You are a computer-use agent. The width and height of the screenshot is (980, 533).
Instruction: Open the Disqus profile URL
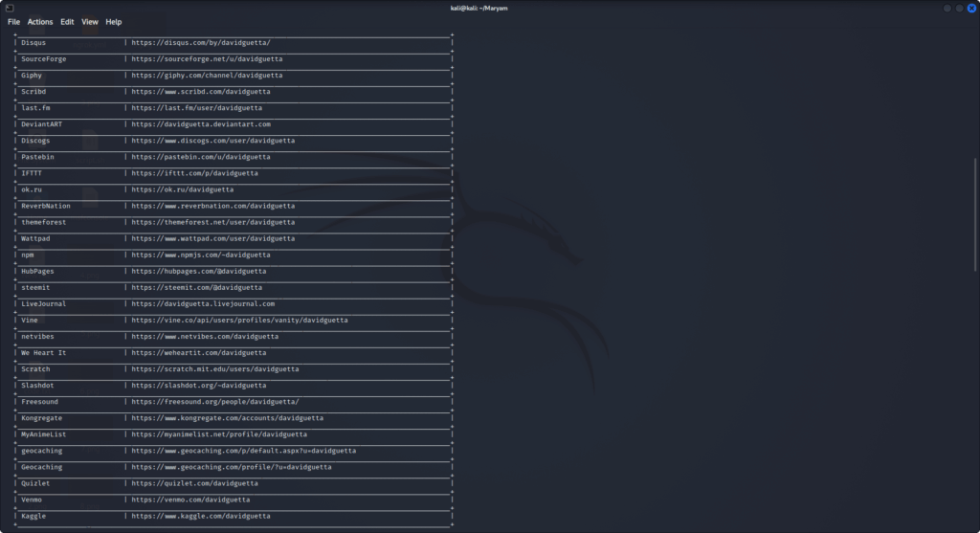(x=201, y=43)
